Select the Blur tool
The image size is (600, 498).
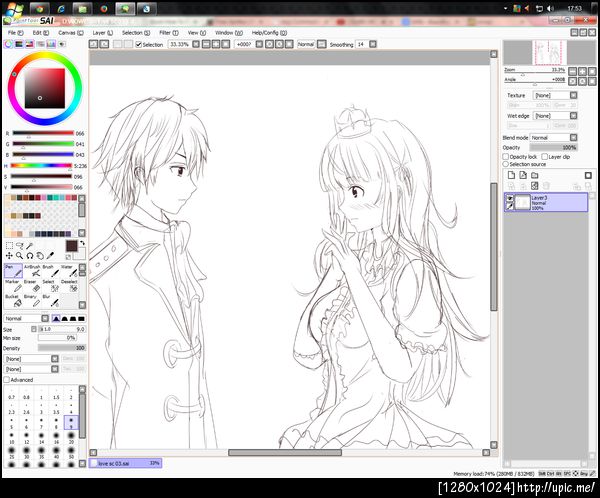coord(51,301)
